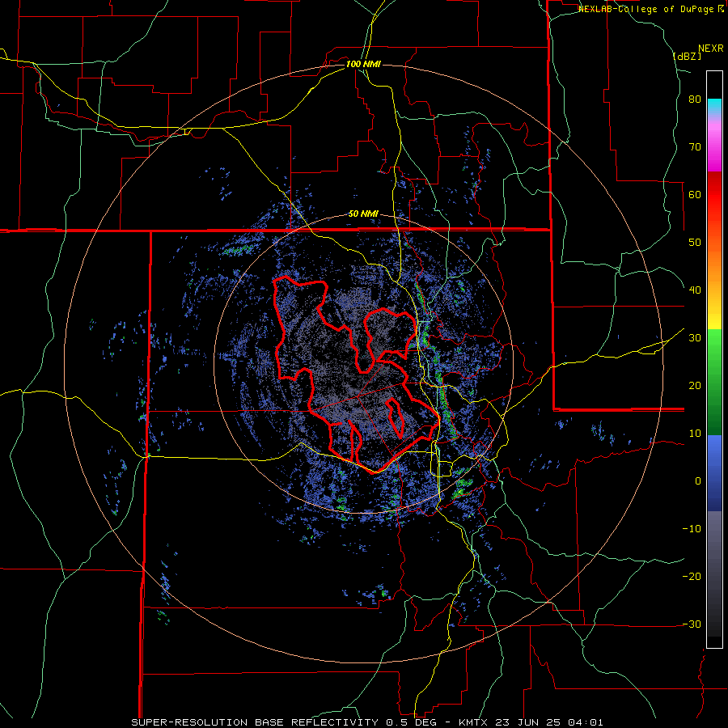
Task: Click the green band of color scale
Action: pyautogui.click(x=714, y=381)
